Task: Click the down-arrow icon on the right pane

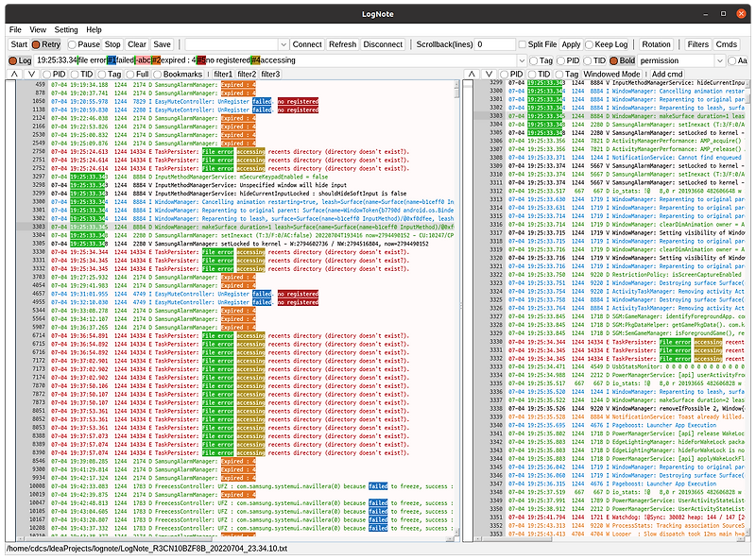Action: (490, 74)
